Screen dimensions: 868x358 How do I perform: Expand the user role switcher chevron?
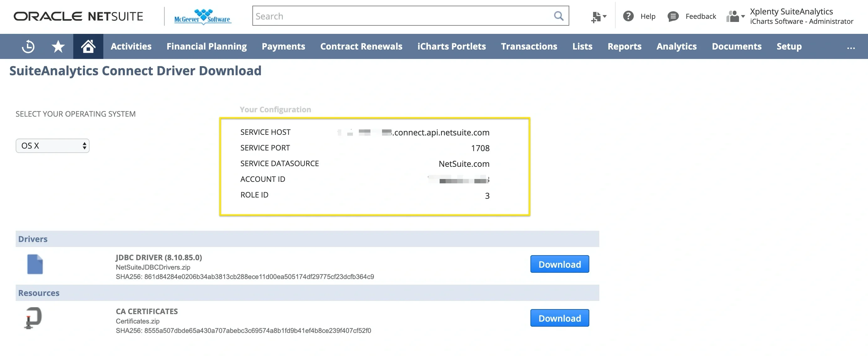point(744,16)
